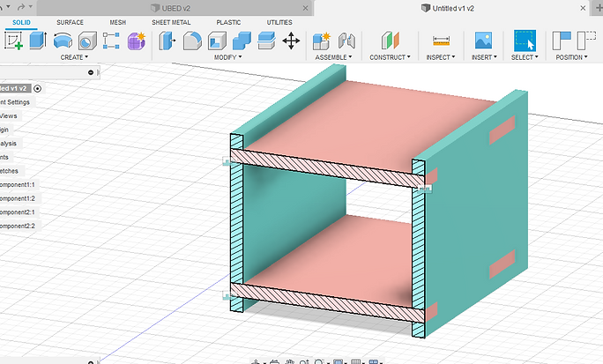Switch to the PLASTIC tab
The image size is (603, 364).
[228, 22]
